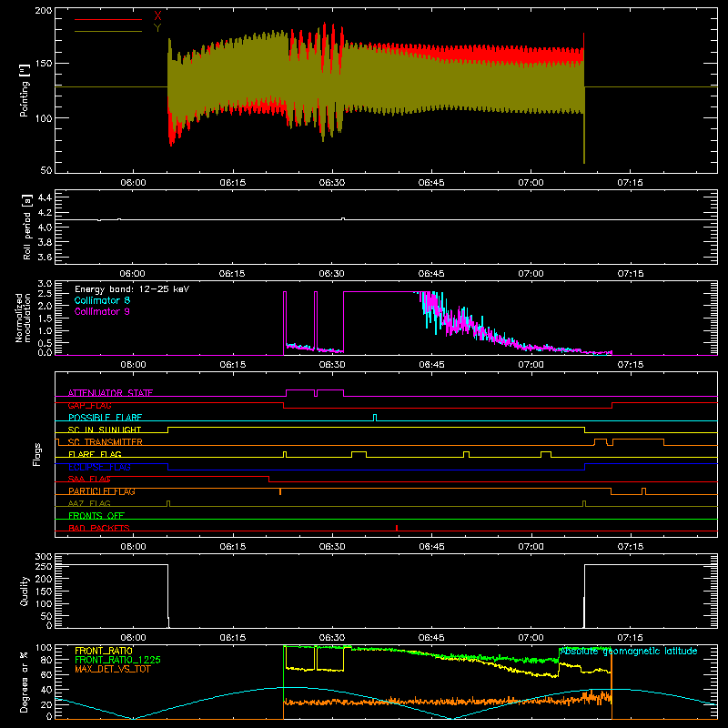Click the red X legend line
The width and height of the screenshot is (728, 728).
108,19
